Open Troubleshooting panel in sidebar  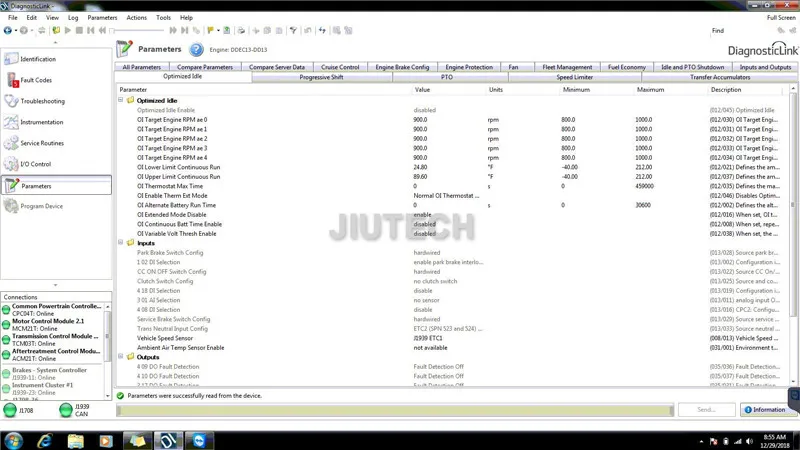(x=56, y=101)
